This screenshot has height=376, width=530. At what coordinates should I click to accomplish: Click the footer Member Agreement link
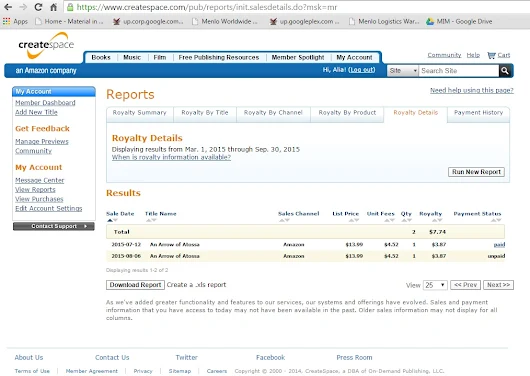(92, 371)
